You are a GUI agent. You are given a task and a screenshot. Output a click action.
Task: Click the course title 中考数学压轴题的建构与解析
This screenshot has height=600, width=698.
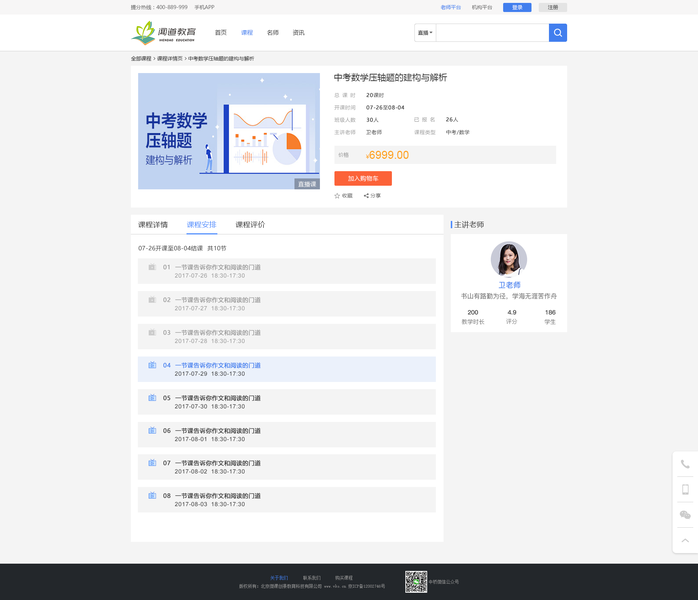(x=390, y=77)
